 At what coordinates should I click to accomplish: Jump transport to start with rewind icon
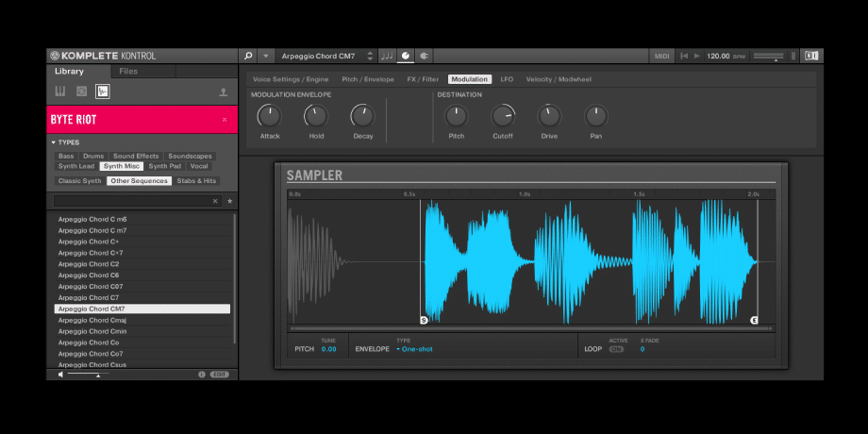click(x=684, y=56)
